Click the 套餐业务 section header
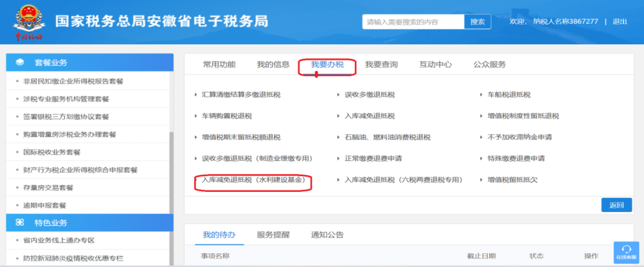 tap(90, 63)
